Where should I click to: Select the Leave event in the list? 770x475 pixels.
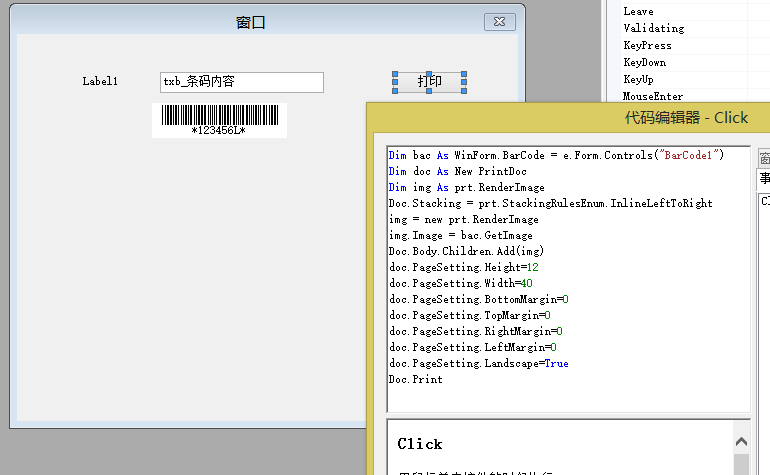pos(638,11)
